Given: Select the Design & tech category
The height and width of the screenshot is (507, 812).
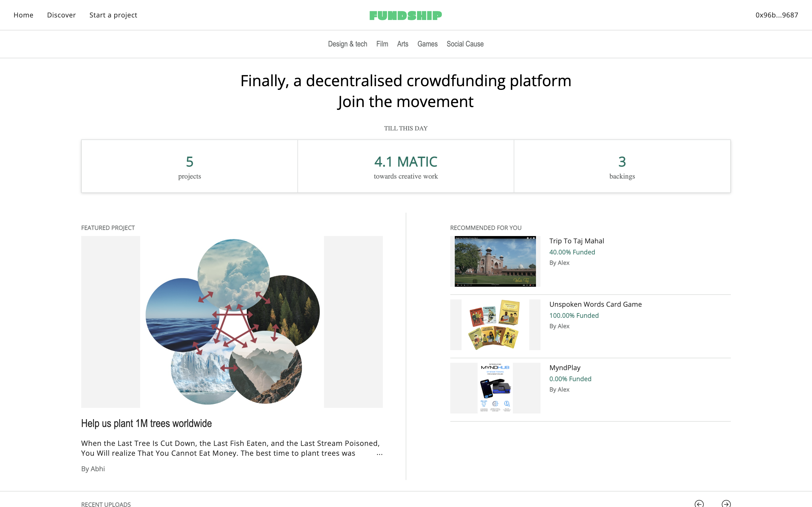Looking at the screenshot, I should [347, 44].
